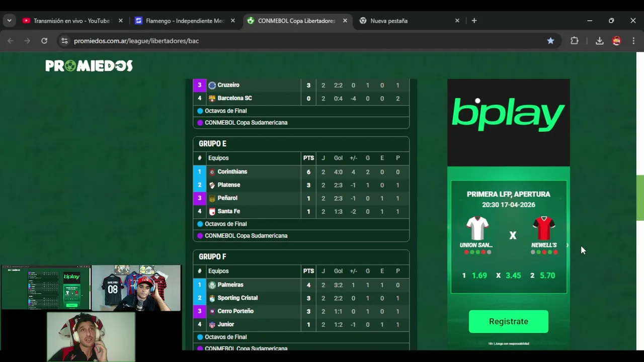
Task: Open Peñarol team crest
Action: pos(212,198)
